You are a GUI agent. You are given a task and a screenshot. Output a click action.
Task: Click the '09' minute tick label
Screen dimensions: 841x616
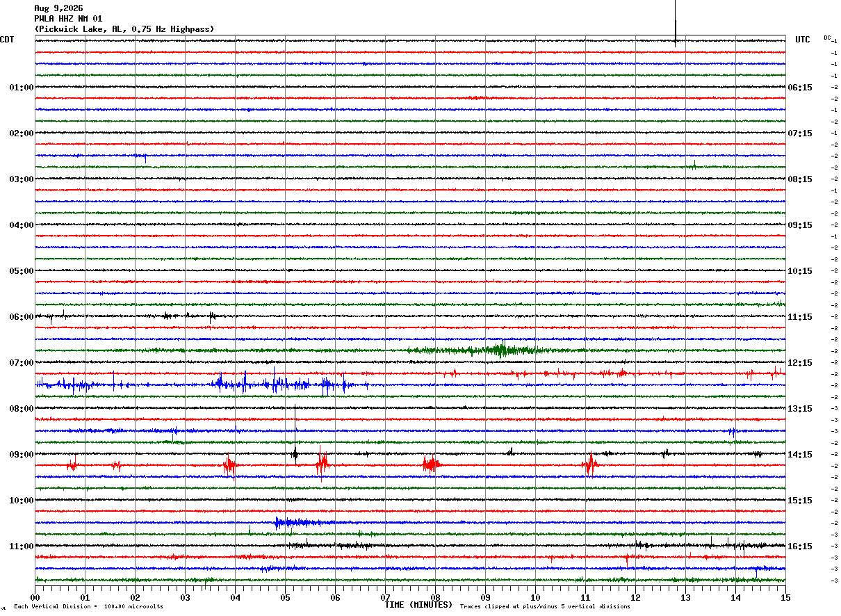coord(486,597)
